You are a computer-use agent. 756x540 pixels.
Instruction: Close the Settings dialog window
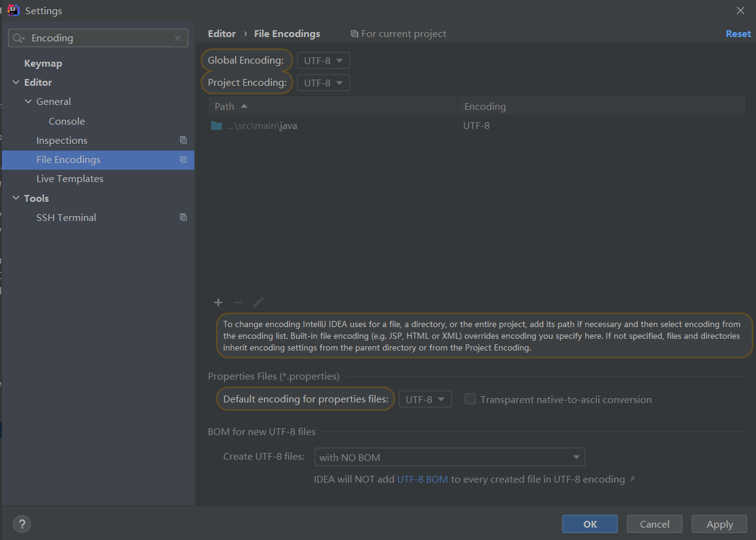pyautogui.click(x=741, y=10)
